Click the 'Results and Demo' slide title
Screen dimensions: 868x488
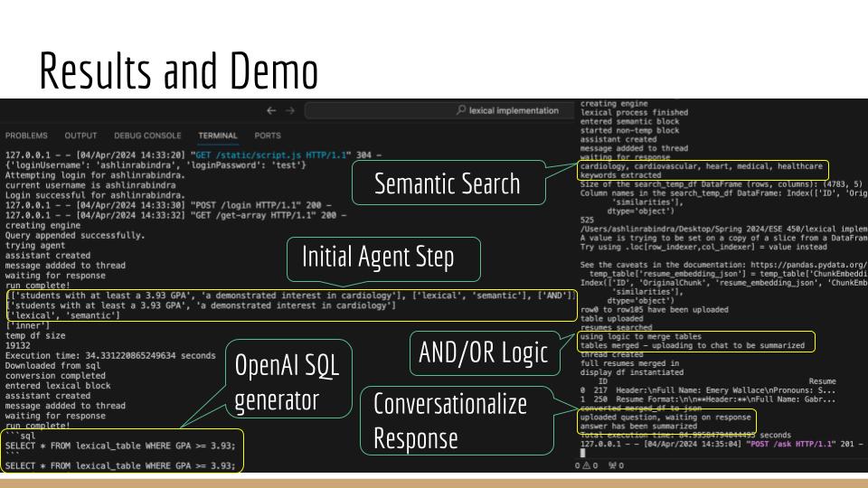point(179,70)
